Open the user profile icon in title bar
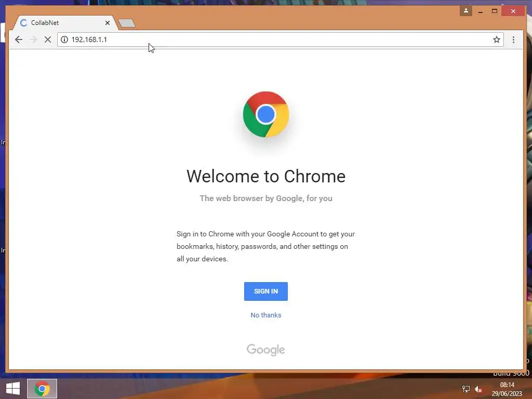 pos(466,11)
